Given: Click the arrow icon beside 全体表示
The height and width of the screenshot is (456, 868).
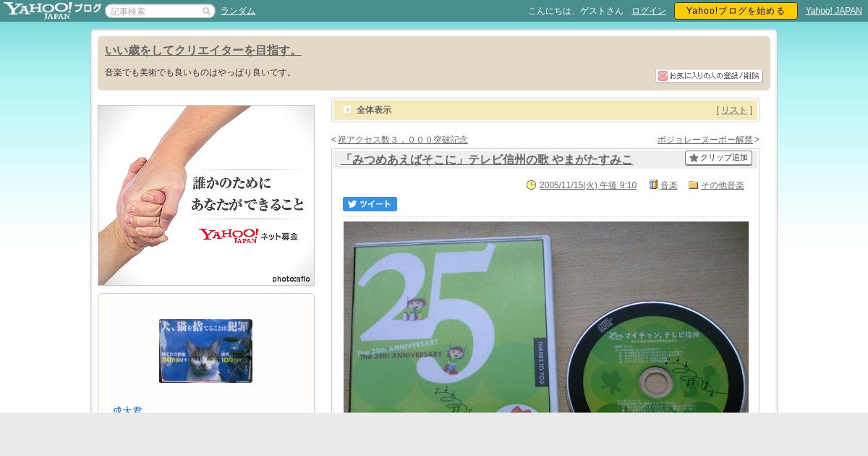Looking at the screenshot, I should coord(348,110).
